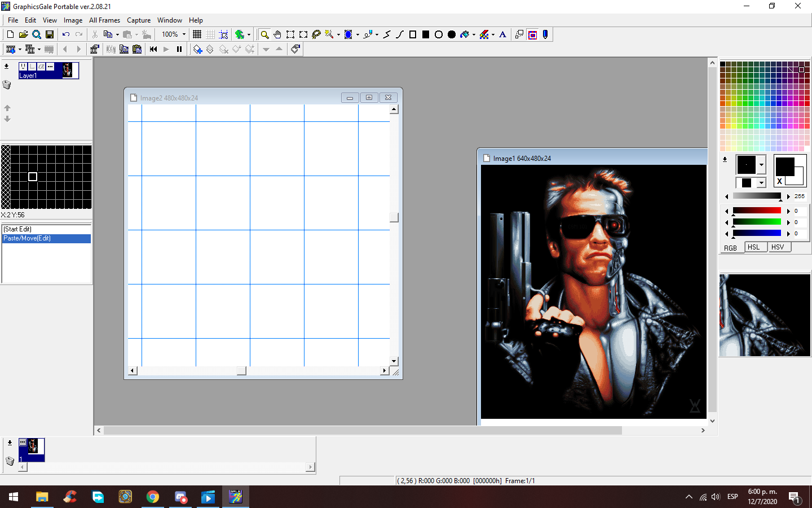The width and height of the screenshot is (812, 508).
Task: Select the hollow Ellipse tool
Action: click(x=439, y=34)
